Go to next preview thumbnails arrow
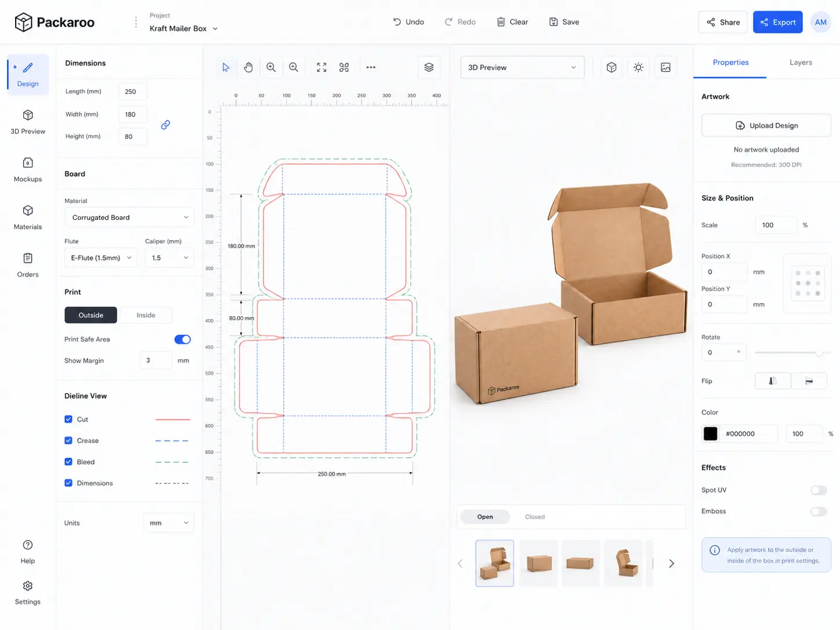 pyautogui.click(x=671, y=563)
